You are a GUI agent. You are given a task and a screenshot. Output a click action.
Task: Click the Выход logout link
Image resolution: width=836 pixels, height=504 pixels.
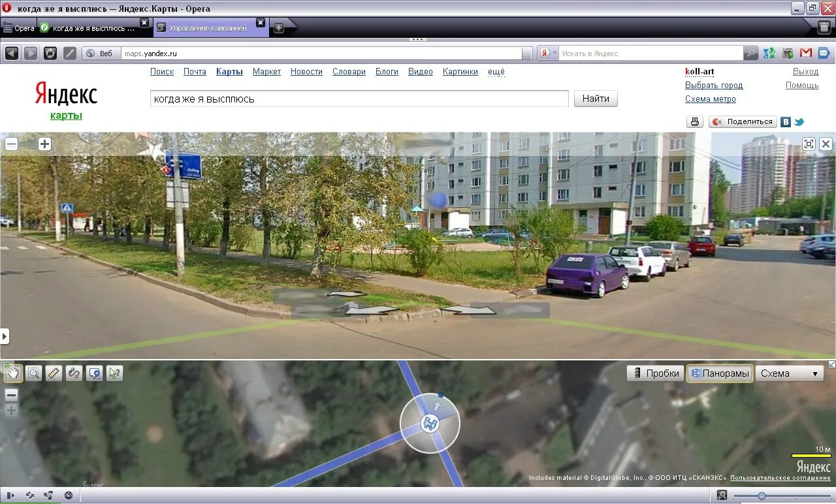pyautogui.click(x=805, y=72)
